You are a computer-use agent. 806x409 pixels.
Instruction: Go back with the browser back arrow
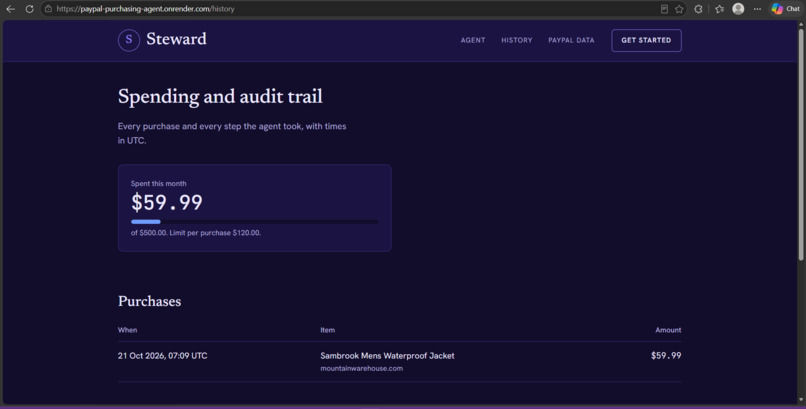point(10,9)
